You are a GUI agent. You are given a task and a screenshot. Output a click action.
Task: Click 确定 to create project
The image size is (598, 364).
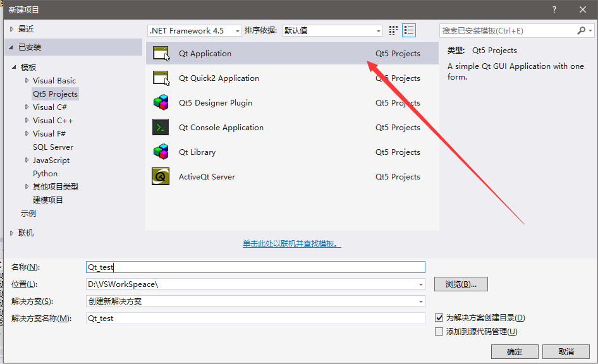click(x=515, y=352)
